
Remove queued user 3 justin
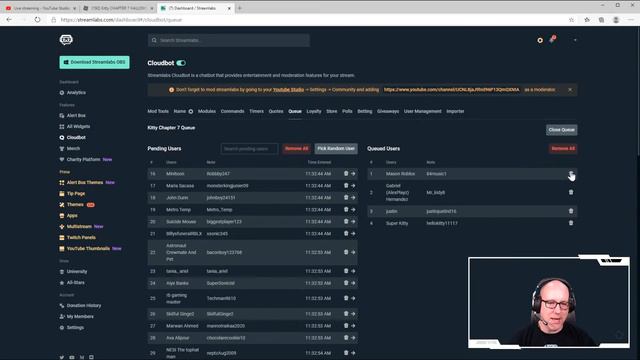click(x=571, y=211)
